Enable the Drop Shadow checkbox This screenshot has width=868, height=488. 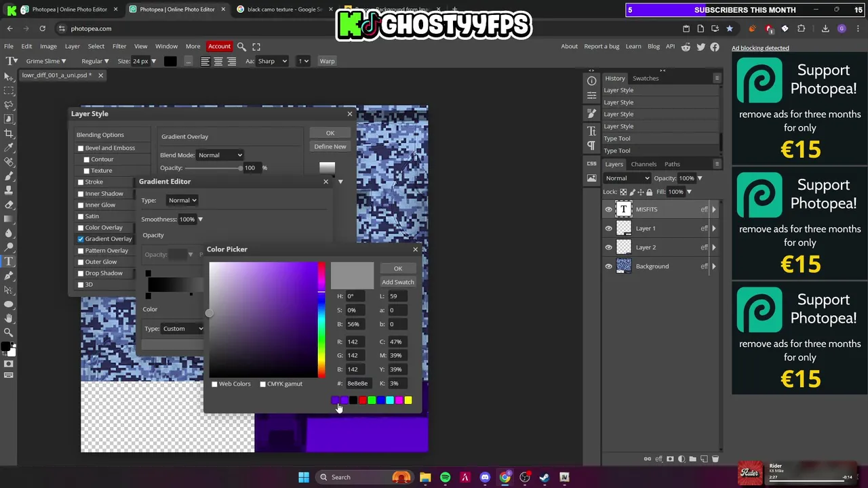tap(81, 273)
